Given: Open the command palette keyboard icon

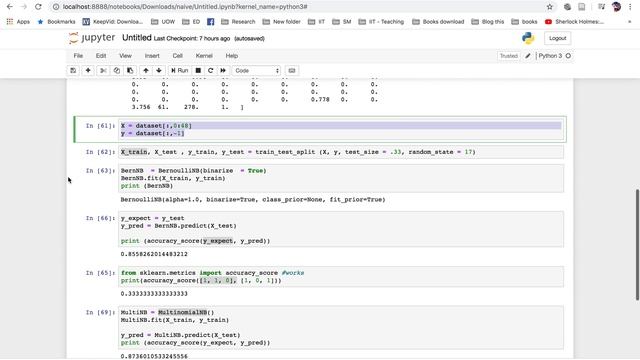Looking at the screenshot, I should pyautogui.click(x=292, y=71).
